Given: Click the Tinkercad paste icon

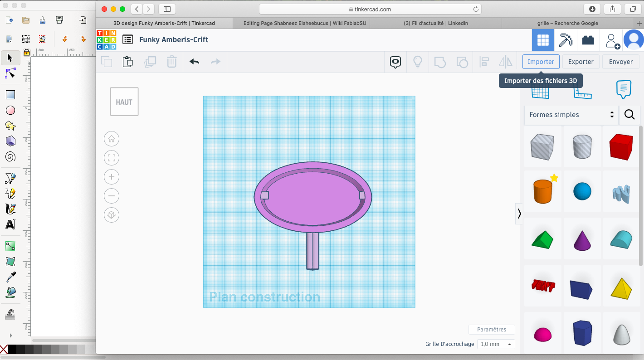Looking at the screenshot, I should (x=128, y=62).
